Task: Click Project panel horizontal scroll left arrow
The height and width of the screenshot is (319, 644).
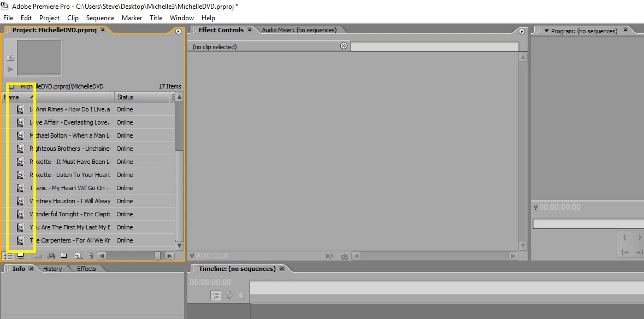Action: point(102,256)
